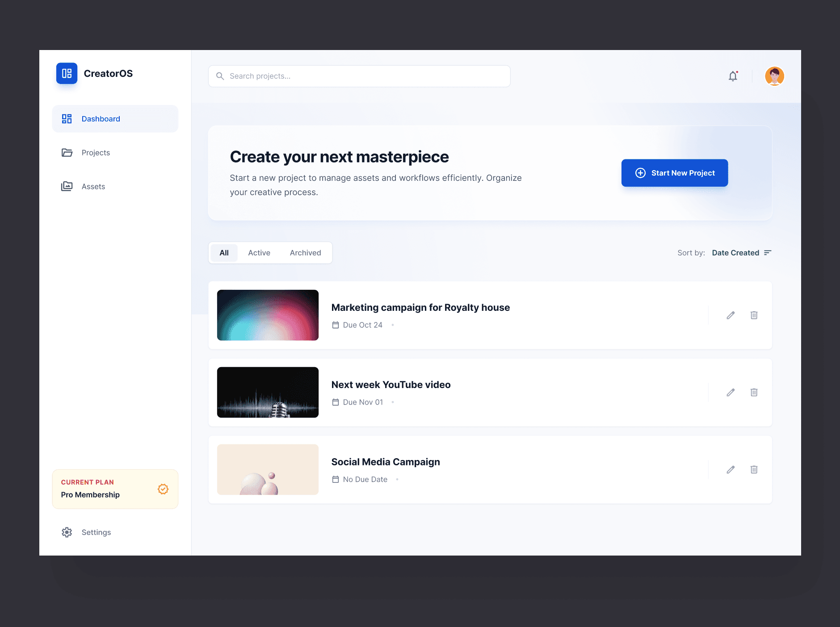The width and height of the screenshot is (840, 627).
Task: Click the CreatorOS logo icon
Action: pos(67,73)
